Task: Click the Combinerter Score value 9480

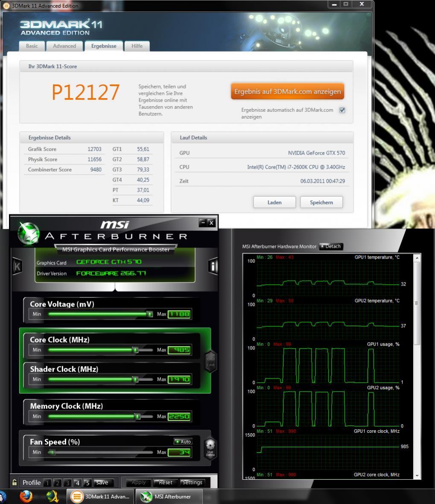Action: point(96,170)
